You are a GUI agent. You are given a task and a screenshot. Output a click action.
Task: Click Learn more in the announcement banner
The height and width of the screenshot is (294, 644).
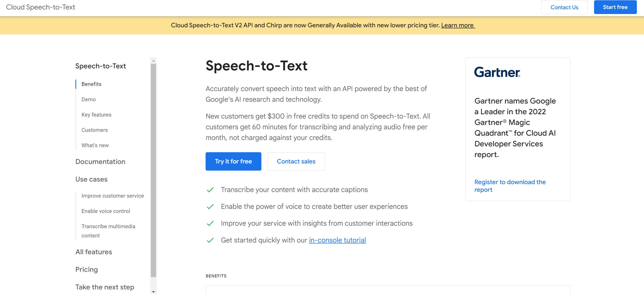(x=458, y=25)
